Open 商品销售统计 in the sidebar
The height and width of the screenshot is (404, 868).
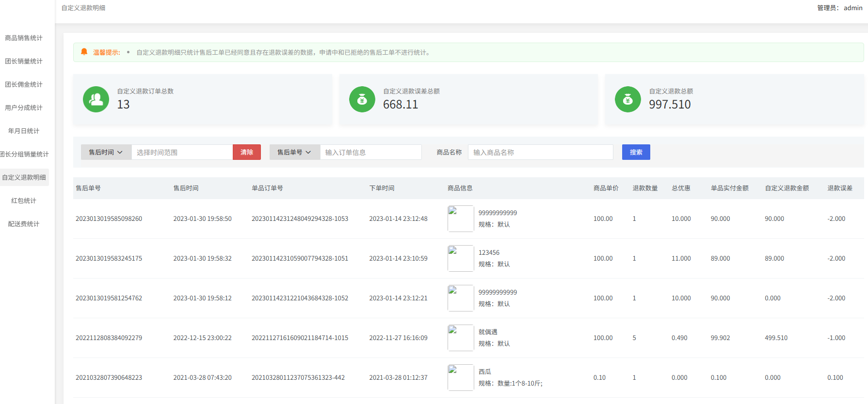24,38
